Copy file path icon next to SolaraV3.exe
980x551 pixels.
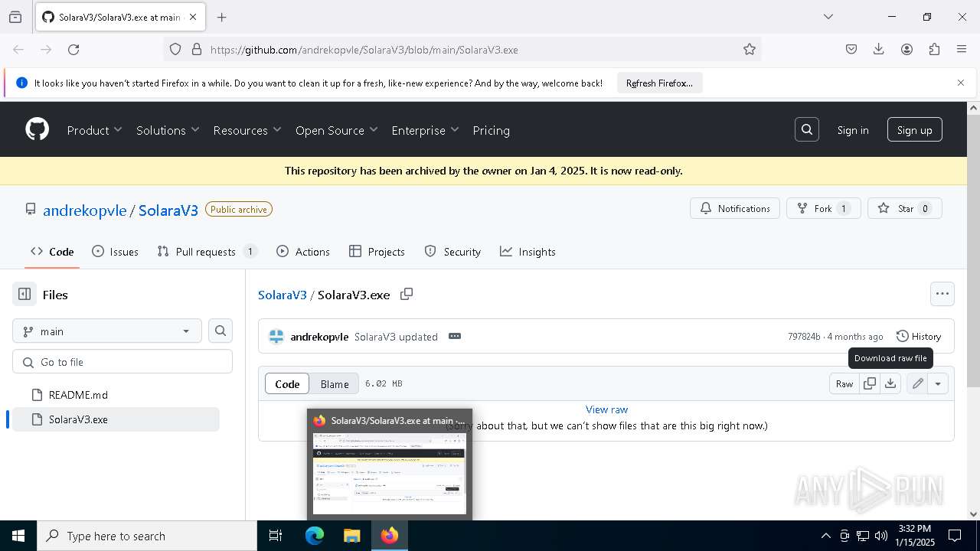pyautogui.click(x=407, y=294)
